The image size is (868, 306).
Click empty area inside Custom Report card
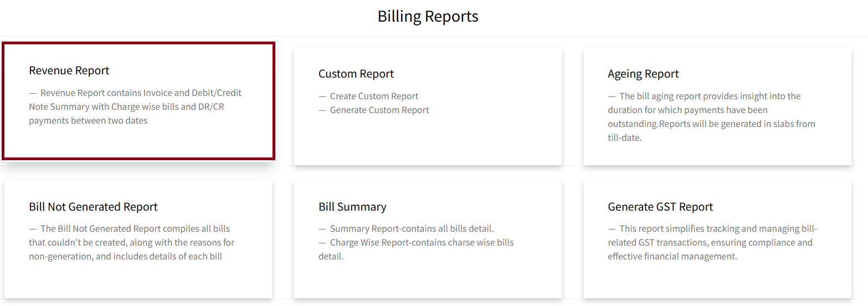click(x=428, y=141)
